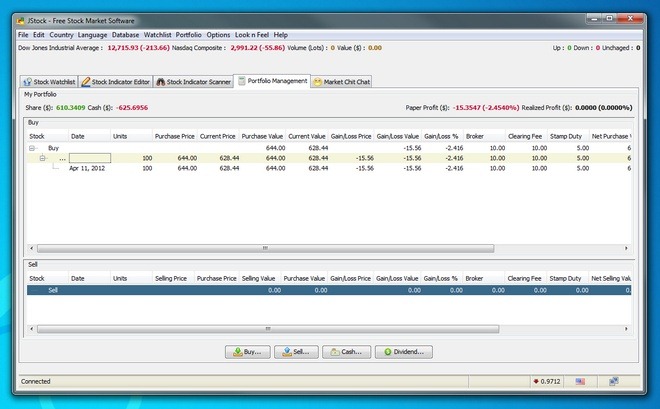Image resolution: width=660 pixels, height=409 pixels.
Task: Click the network connection icon in status bar
Action: click(614, 381)
